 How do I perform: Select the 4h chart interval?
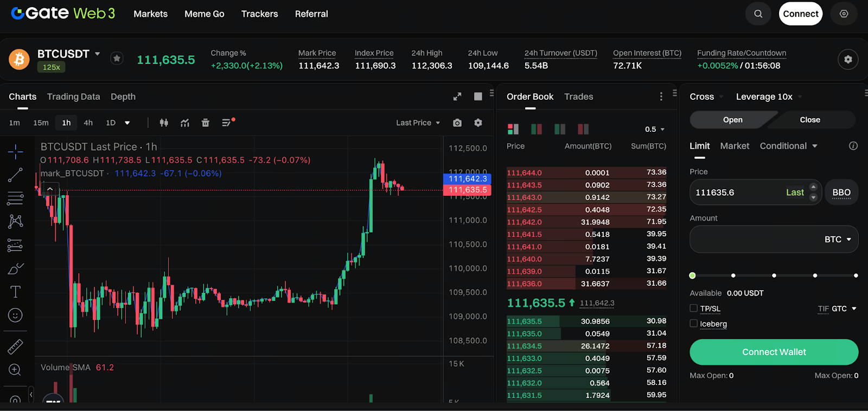(88, 123)
